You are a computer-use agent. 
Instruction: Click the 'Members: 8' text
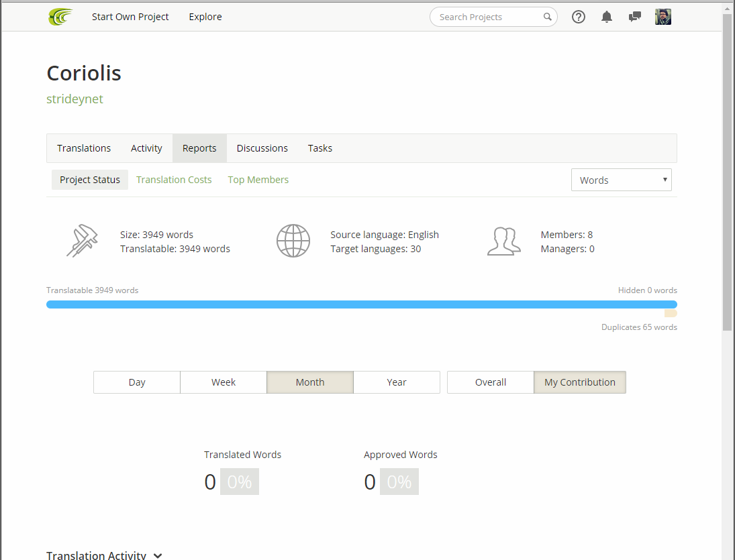coord(567,235)
